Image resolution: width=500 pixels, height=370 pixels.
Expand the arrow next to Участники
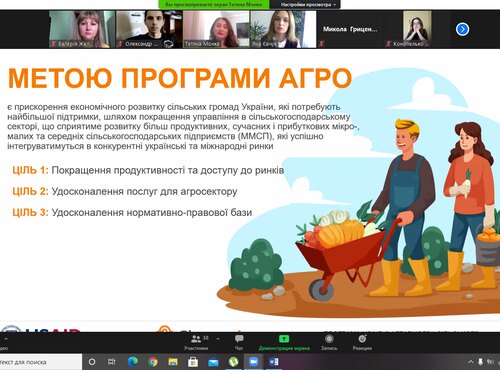(218, 339)
